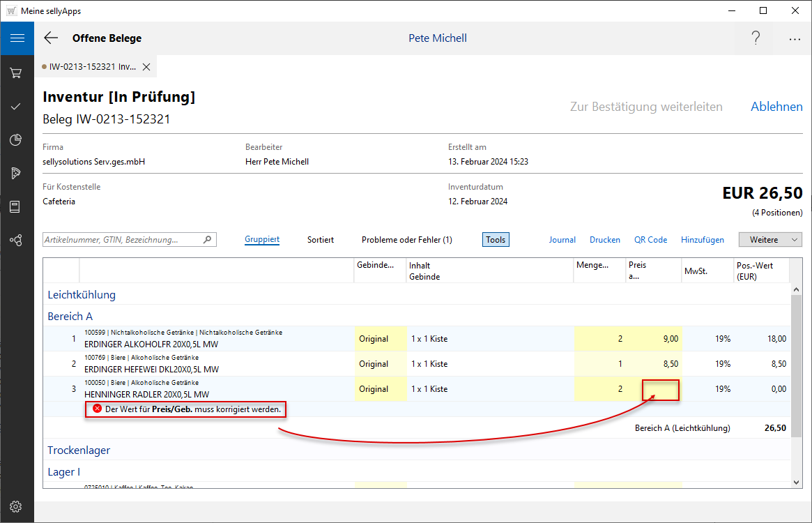Expand the Weitere dropdown
This screenshot has width=812, height=523.
[x=770, y=240]
